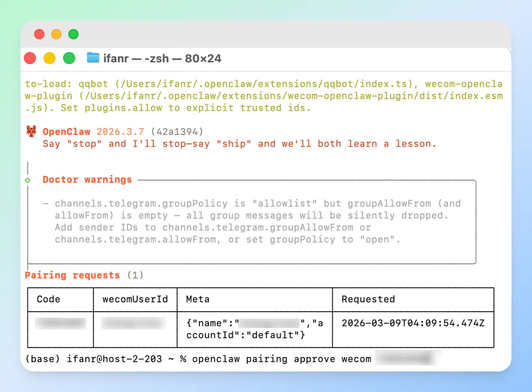Close the terminal via its red title-bar button

[x=30, y=58]
